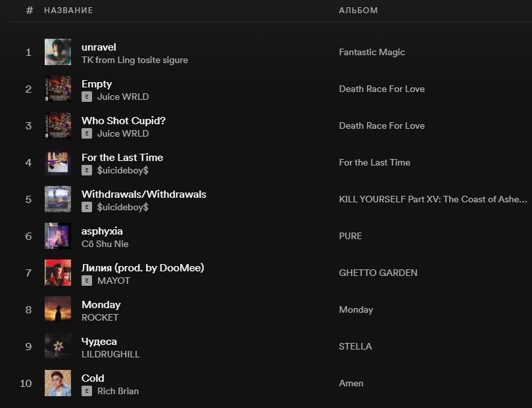This screenshot has height=408, width=532.
Task: Open LILDRUGHILL artist page
Action: [x=110, y=354]
